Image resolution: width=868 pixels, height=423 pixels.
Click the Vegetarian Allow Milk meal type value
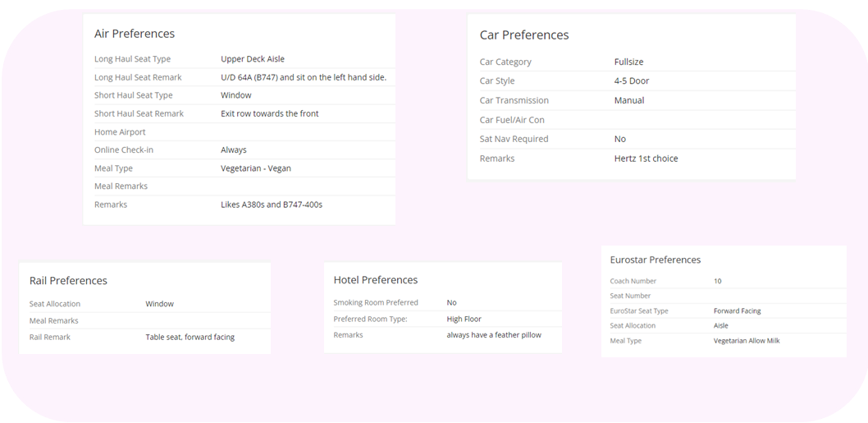[x=747, y=341]
